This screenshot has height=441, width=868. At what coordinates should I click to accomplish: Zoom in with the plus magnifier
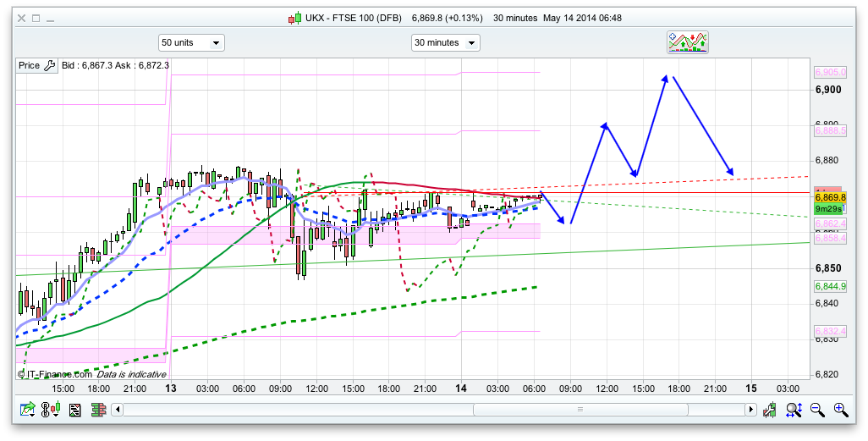[x=840, y=410]
